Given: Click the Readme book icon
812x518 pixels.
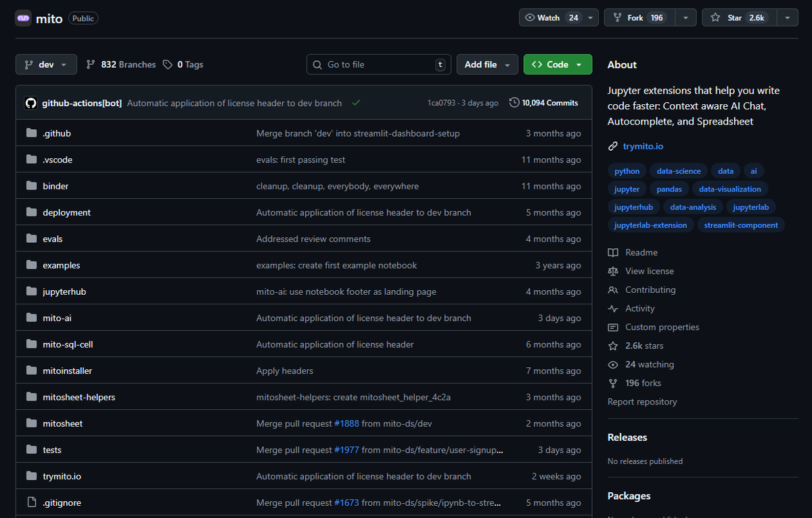Looking at the screenshot, I should tap(613, 252).
